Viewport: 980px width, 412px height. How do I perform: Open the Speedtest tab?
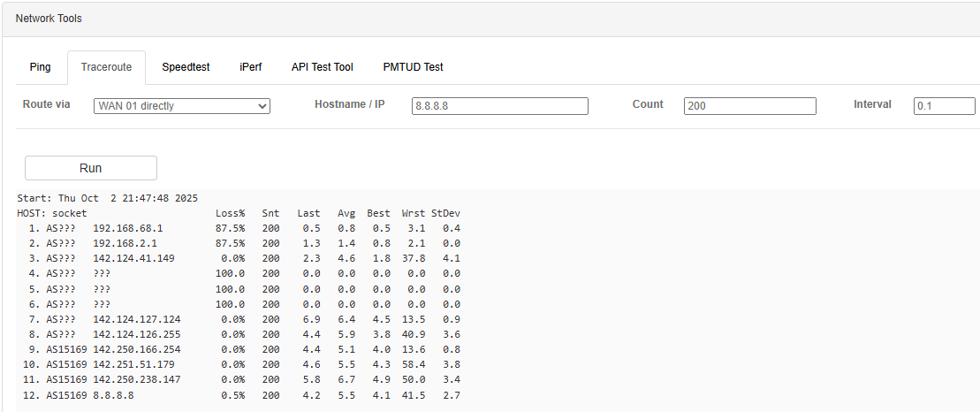186,67
